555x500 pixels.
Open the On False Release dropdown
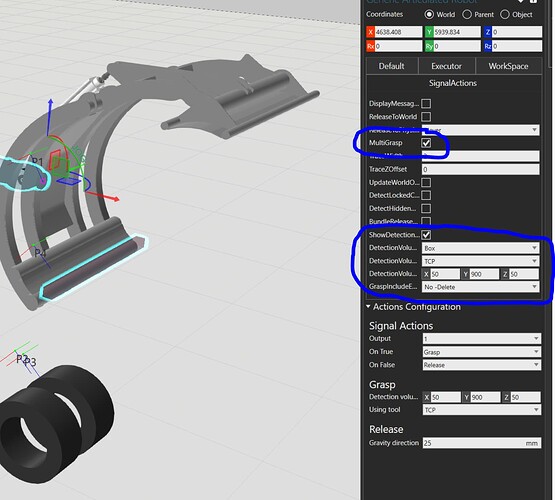481,365
